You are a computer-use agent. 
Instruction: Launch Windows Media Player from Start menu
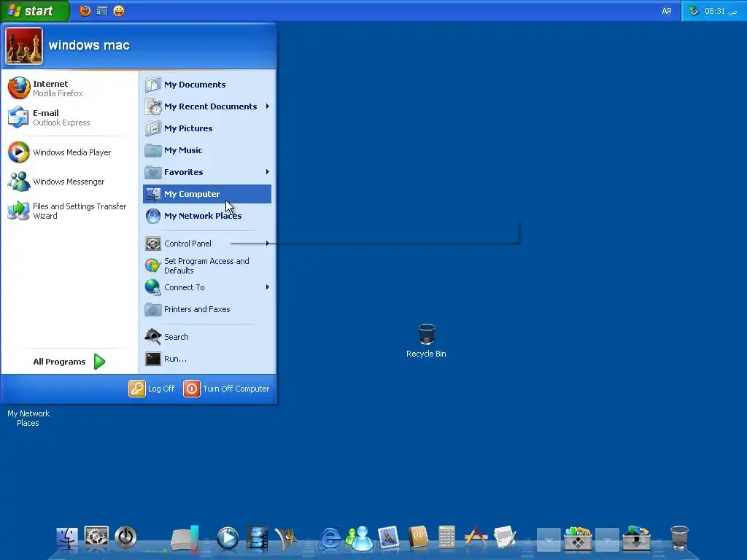point(69,152)
